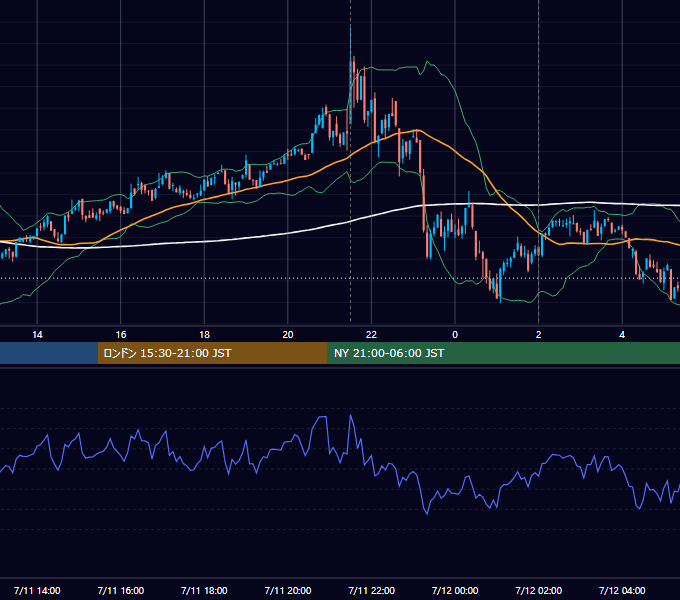Screen dimensions: 680x600
Task: Click the 7/12 04:00 time label
Action: 622,590
